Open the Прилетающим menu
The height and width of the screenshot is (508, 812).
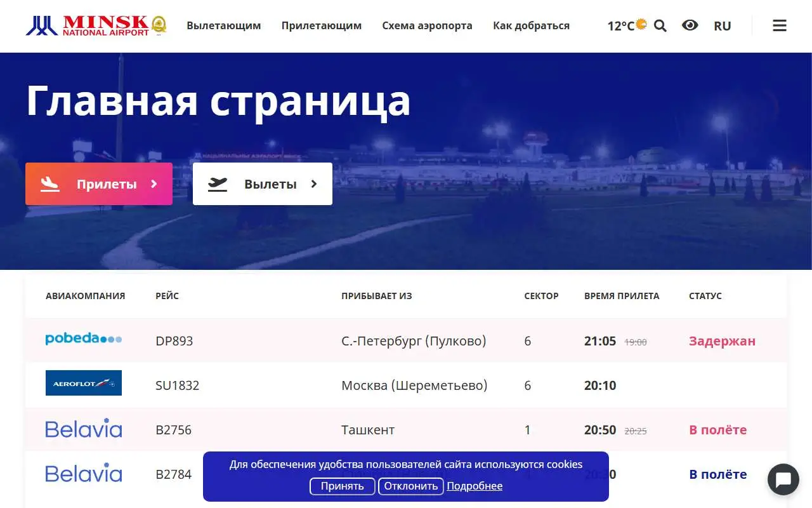click(322, 25)
